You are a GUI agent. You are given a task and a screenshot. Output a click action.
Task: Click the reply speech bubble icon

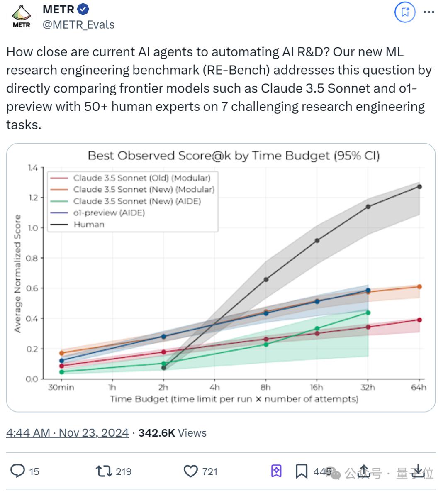click(18, 471)
